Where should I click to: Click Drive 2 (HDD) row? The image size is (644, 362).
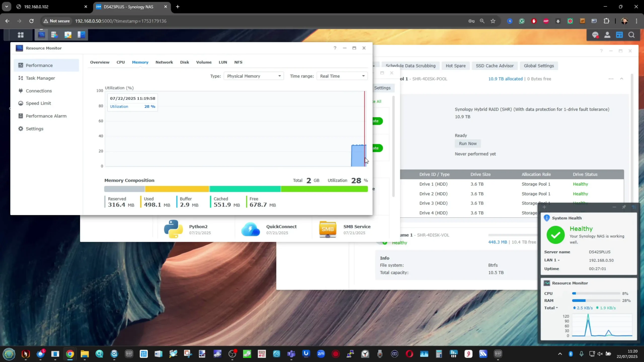coord(512,194)
